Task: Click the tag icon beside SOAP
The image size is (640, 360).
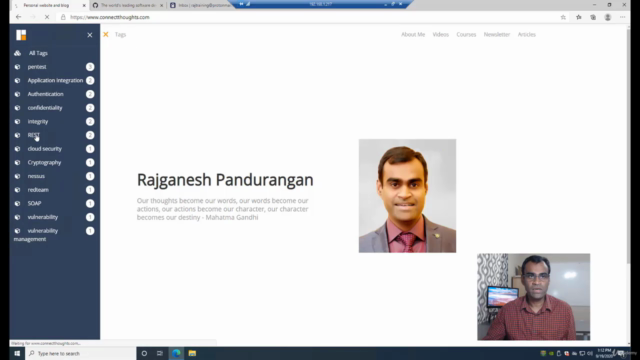Action: point(17,203)
